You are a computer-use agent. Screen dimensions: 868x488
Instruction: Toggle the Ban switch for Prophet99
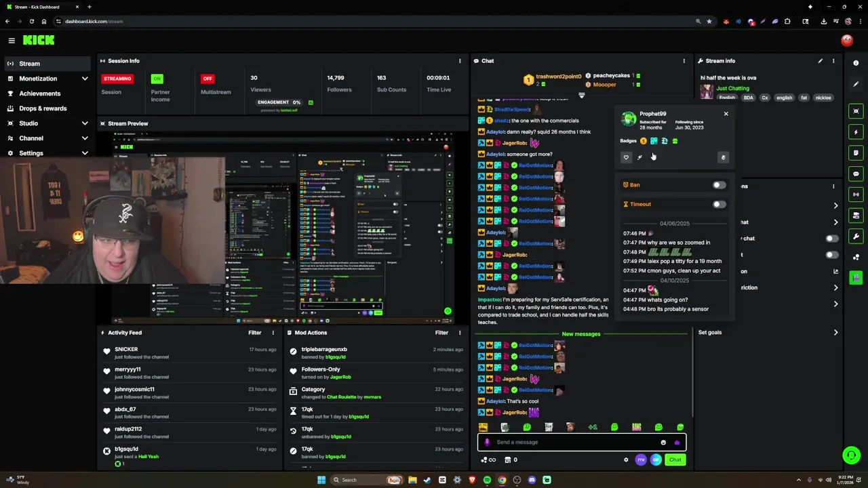[719, 185]
